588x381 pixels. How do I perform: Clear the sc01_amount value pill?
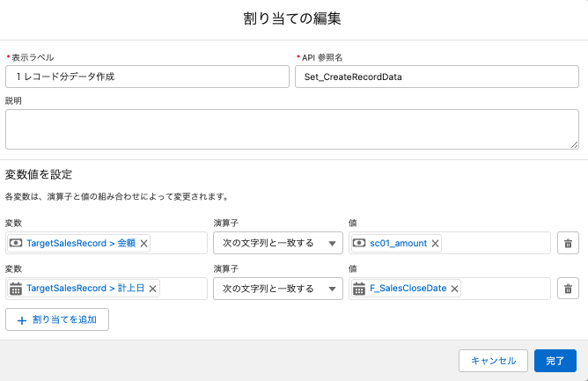tap(435, 244)
